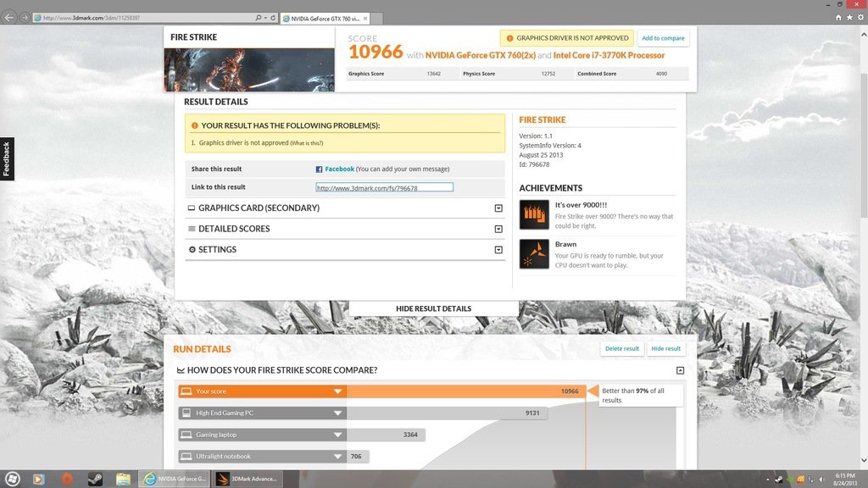Click the Brawn achievement badge icon
The image size is (868, 488).
click(534, 254)
